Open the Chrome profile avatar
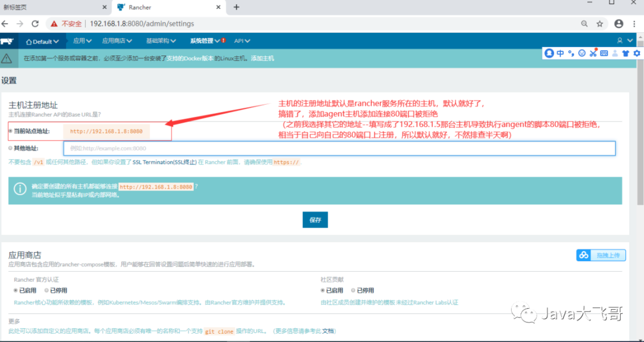 (x=618, y=24)
